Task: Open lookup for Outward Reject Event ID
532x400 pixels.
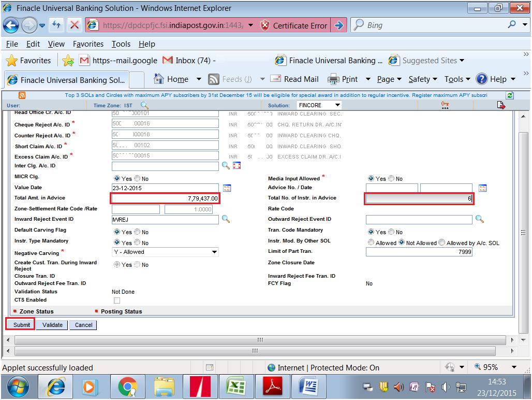Action: tap(479, 219)
